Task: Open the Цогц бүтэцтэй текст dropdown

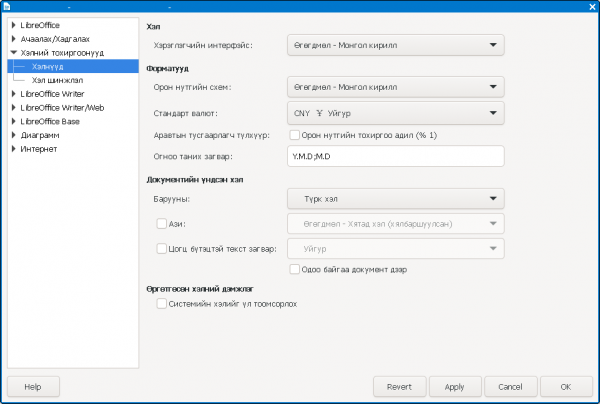Action: pos(396,249)
